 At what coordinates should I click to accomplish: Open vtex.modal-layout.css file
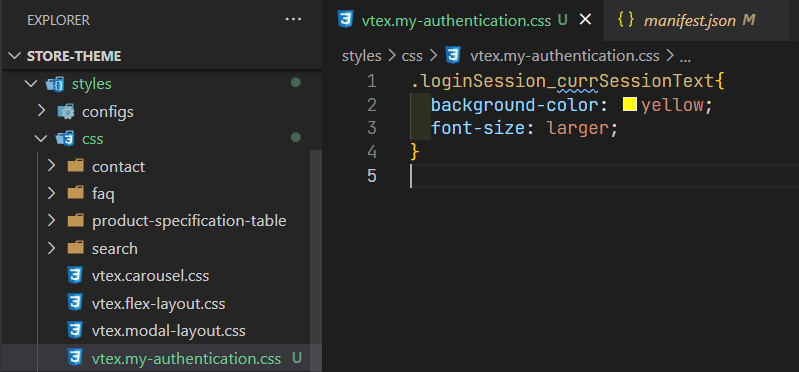click(x=169, y=331)
